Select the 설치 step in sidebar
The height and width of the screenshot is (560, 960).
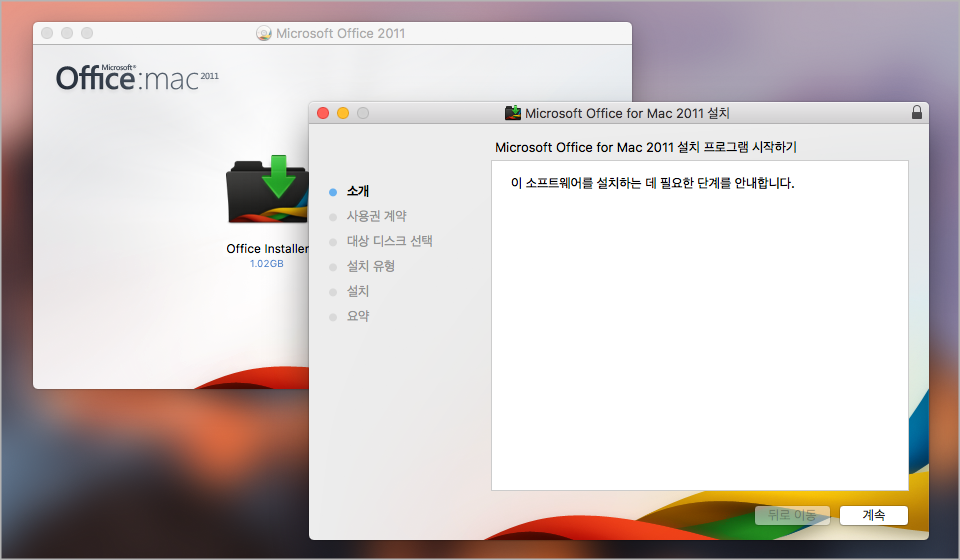point(358,291)
